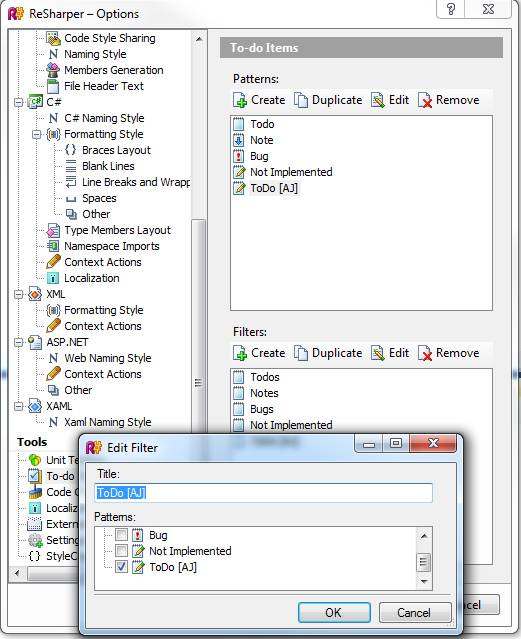Click Cancel in Edit Filter dialog
This screenshot has height=639, width=521.
pos(415,613)
